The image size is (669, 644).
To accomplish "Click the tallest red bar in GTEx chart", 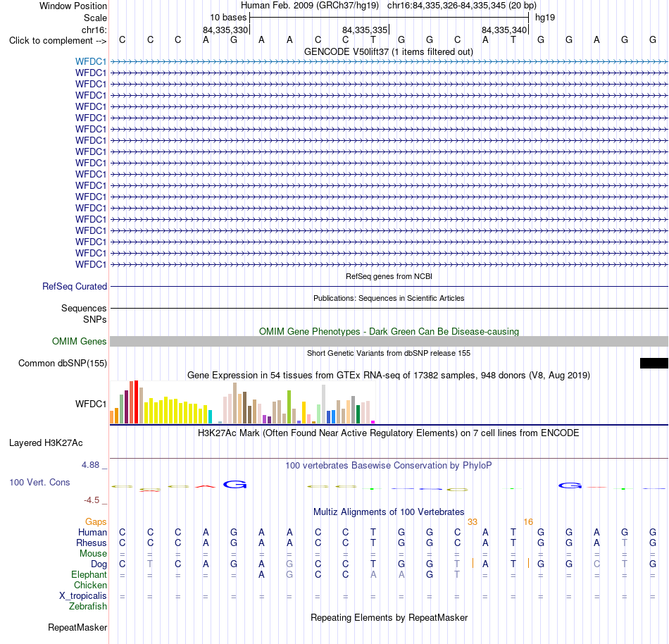I will pyautogui.click(x=136, y=402).
